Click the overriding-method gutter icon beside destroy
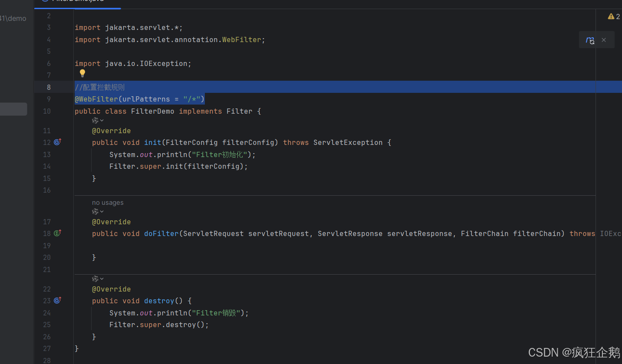 [x=57, y=300]
